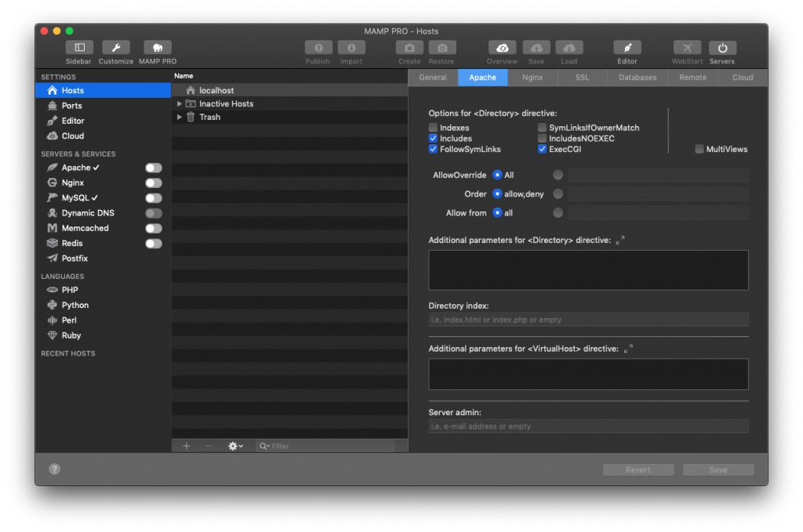
Task: Expand the Inactive Hosts group
Action: pos(179,103)
